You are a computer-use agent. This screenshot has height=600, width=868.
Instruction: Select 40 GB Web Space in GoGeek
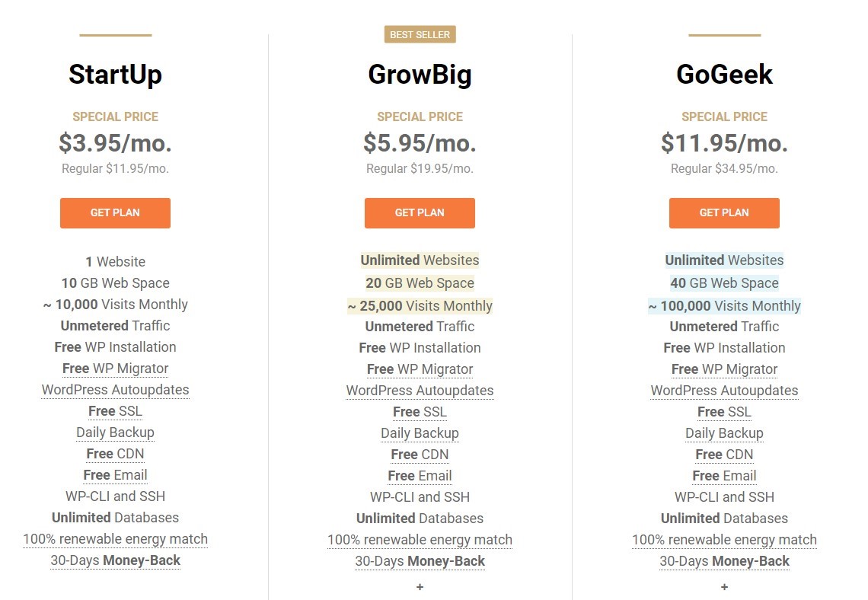(724, 283)
